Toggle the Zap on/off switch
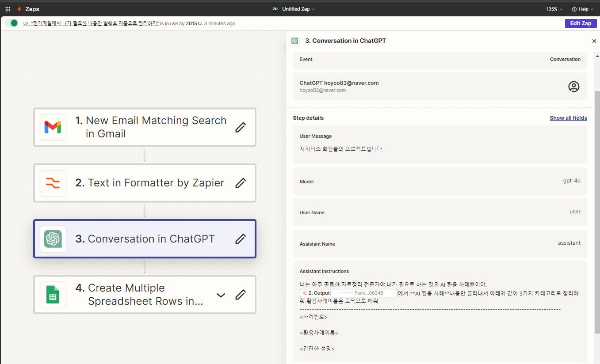Image resolution: width=600 pixels, height=364 pixels. (12, 23)
